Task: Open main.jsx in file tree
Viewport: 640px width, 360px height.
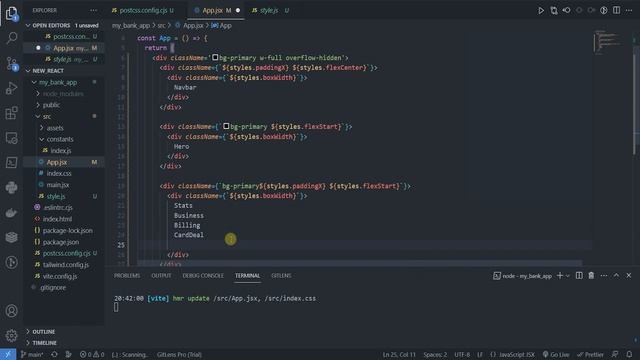Action: pos(63,185)
